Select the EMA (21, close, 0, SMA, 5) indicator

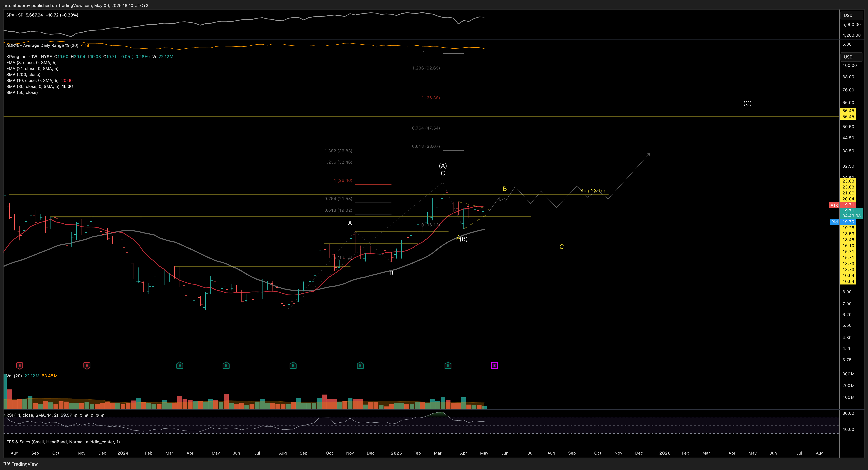click(32, 69)
